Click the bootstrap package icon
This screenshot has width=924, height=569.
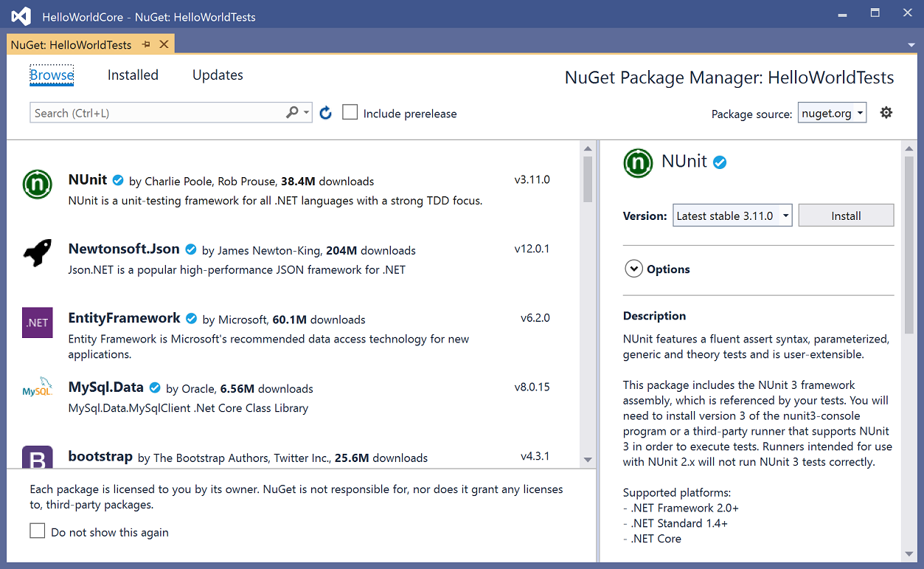(37, 458)
